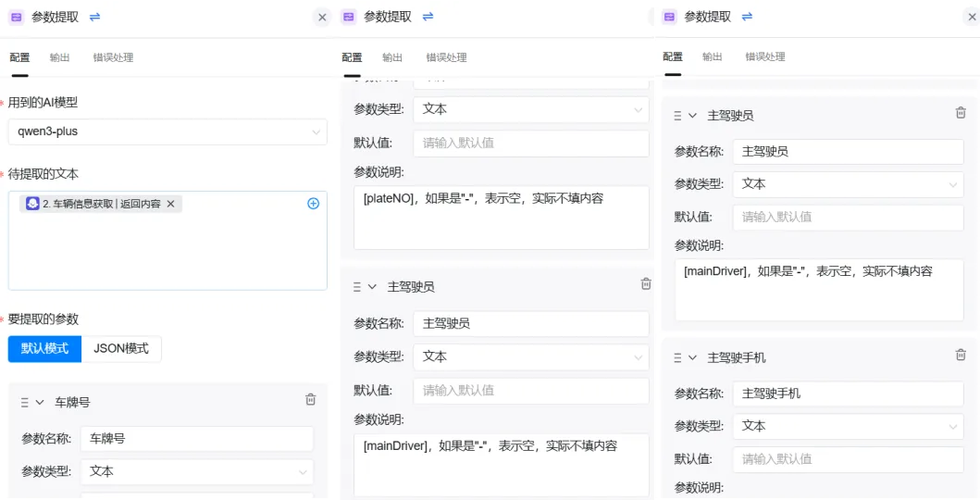980x500 pixels.
Task: Open 参数类型 dropdown under 车牌号
Action: (197, 472)
